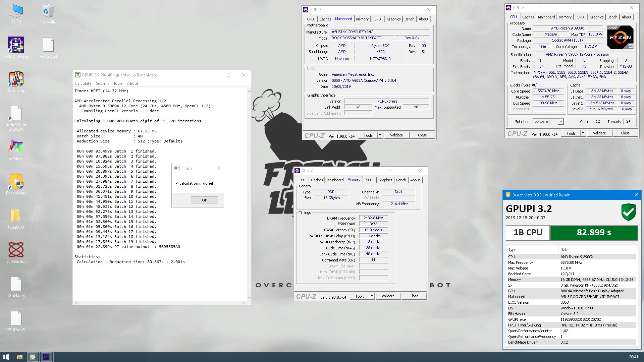Click the BenchMate shield title icon

508,195
